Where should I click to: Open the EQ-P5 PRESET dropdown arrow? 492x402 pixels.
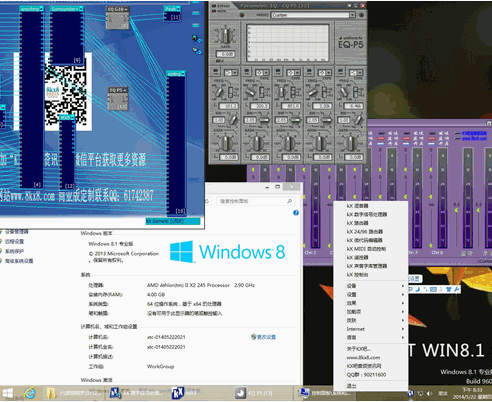click(352, 15)
